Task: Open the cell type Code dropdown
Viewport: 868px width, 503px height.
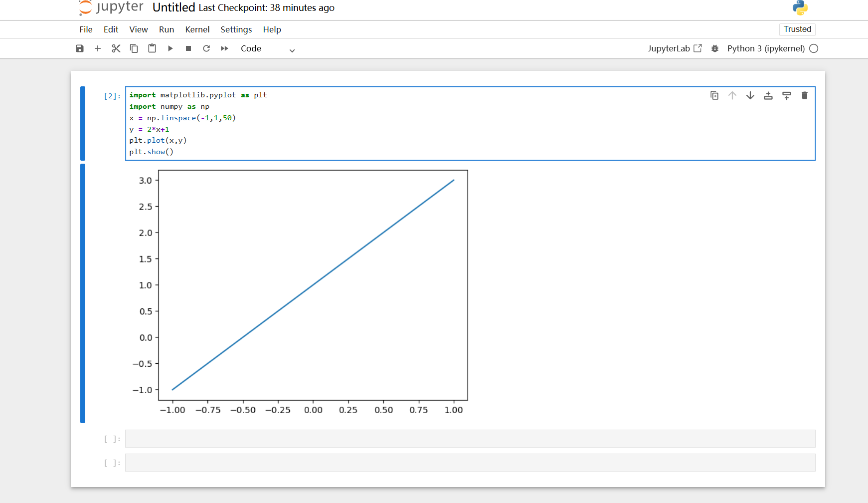Action: tap(268, 48)
